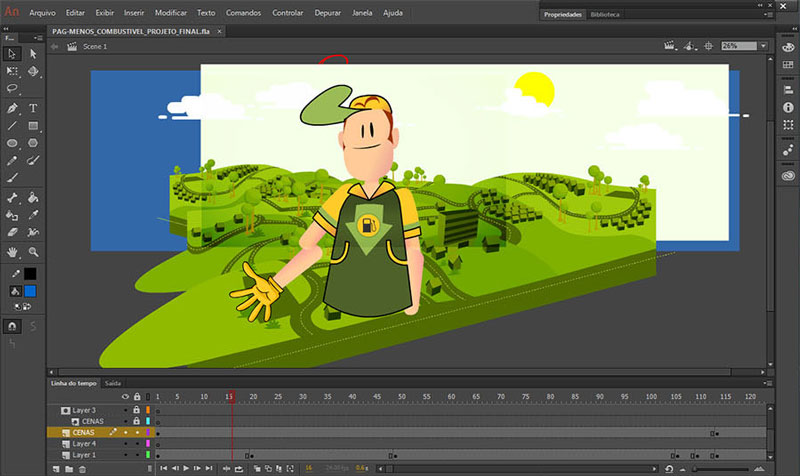Open the Janela menu

coord(362,13)
